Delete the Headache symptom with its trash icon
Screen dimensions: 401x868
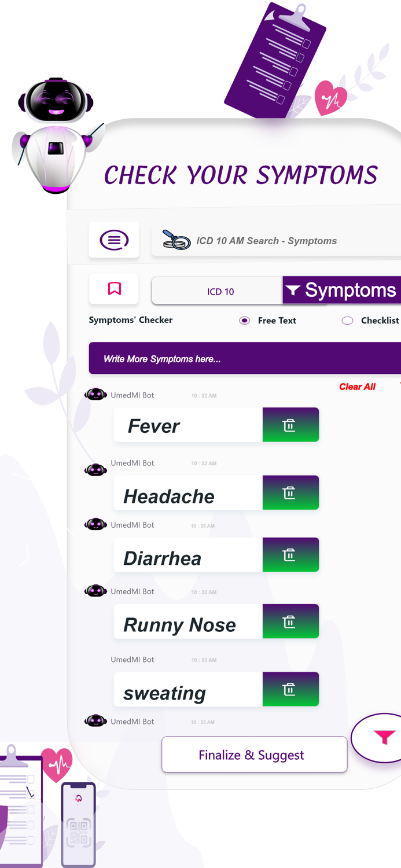(290, 492)
